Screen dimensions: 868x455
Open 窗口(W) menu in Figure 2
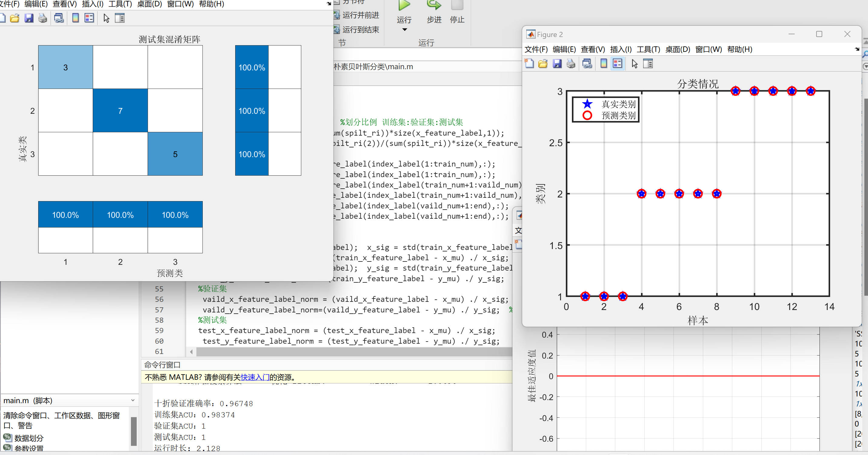(x=709, y=49)
